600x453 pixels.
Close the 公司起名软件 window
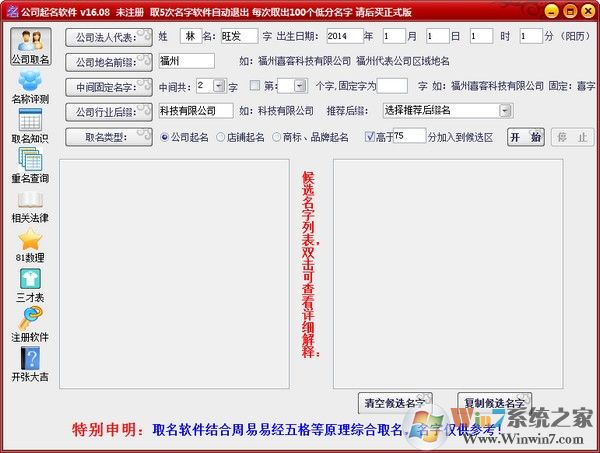(x=588, y=11)
